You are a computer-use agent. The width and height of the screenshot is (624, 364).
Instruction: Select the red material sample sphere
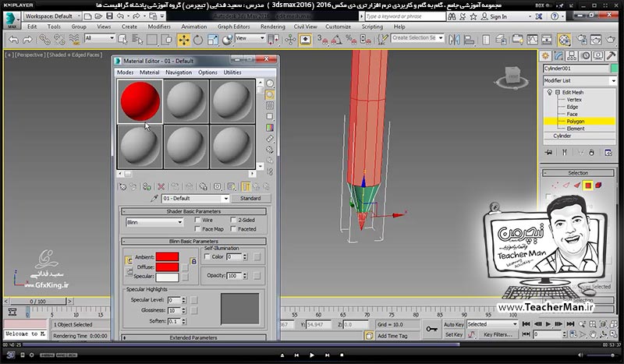140,101
